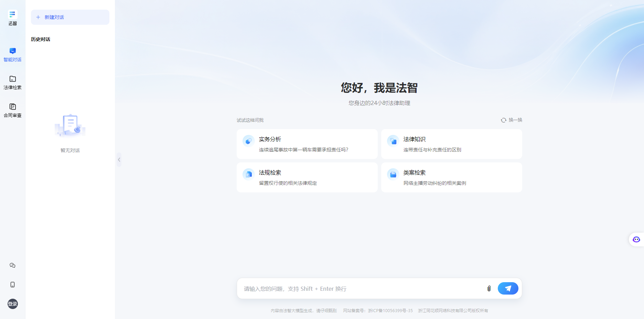Open the 智能对话 sidebar tab
The image size is (644, 319).
pos(12,55)
